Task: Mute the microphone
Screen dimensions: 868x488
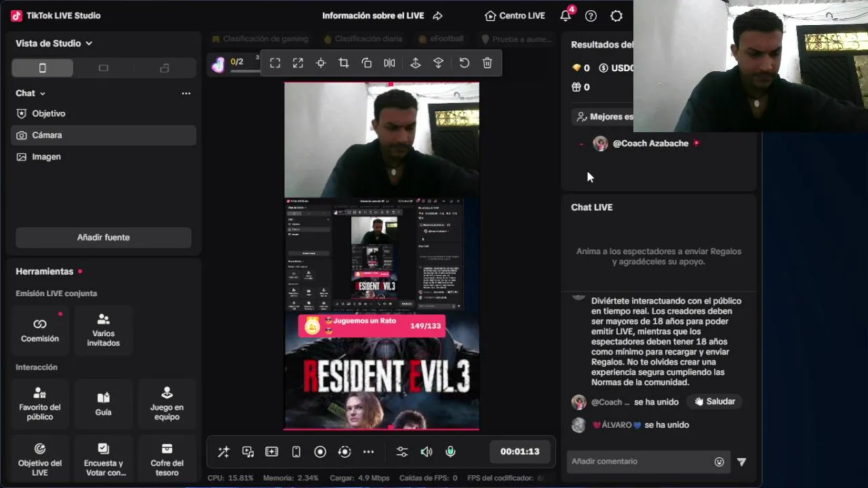Action: (450, 452)
